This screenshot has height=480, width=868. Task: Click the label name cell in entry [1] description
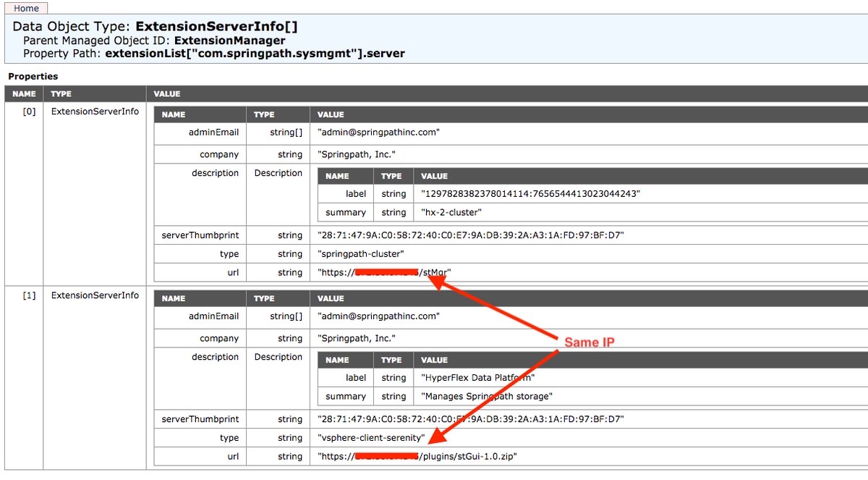[x=355, y=378]
